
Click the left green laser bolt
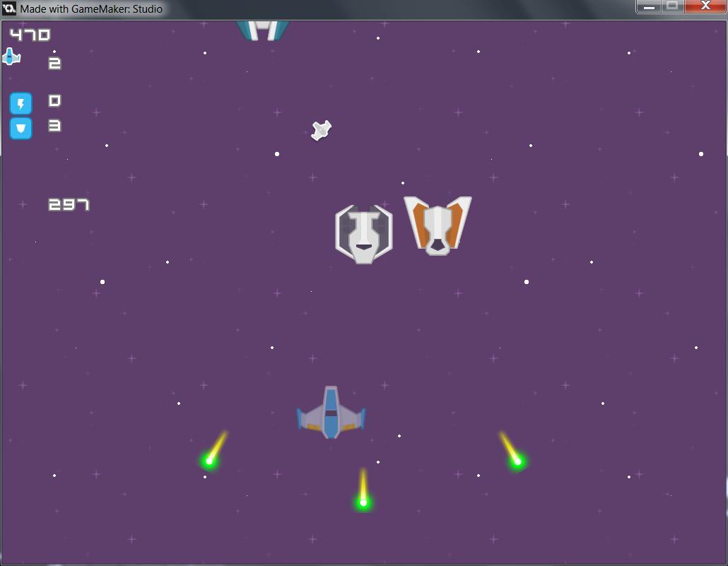pyautogui.click(x=209, y=460)
